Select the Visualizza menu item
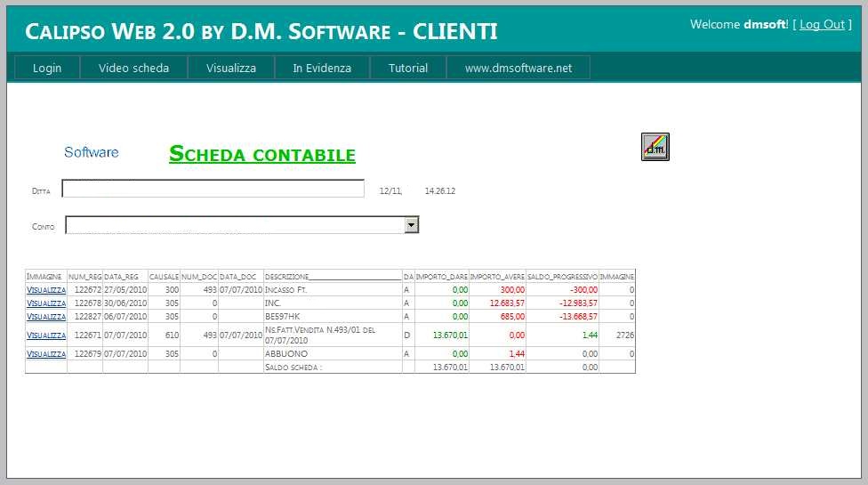868x485 pixels. click(x=231, y=69)
